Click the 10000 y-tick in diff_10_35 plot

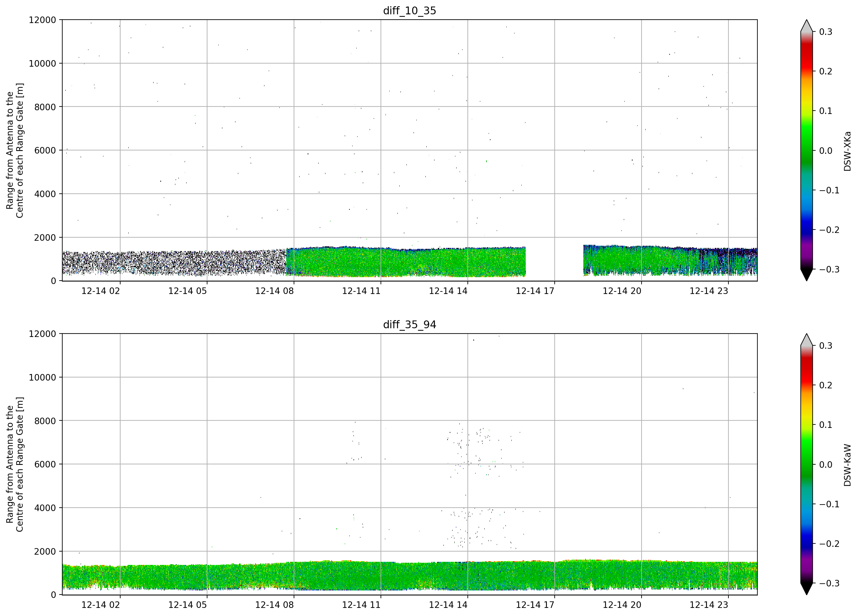click(42, 64)
